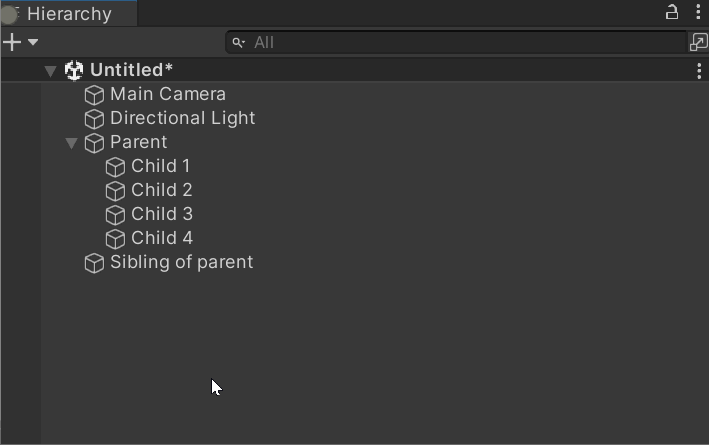
Task: Click the search magnifier icon
Action: pos(238,42)
